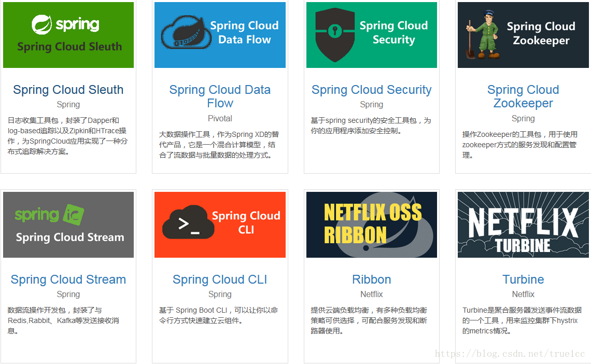Click the Turbine description mentioning hystrix metrics
The image size is (591, 364).
tap(522, 320)
